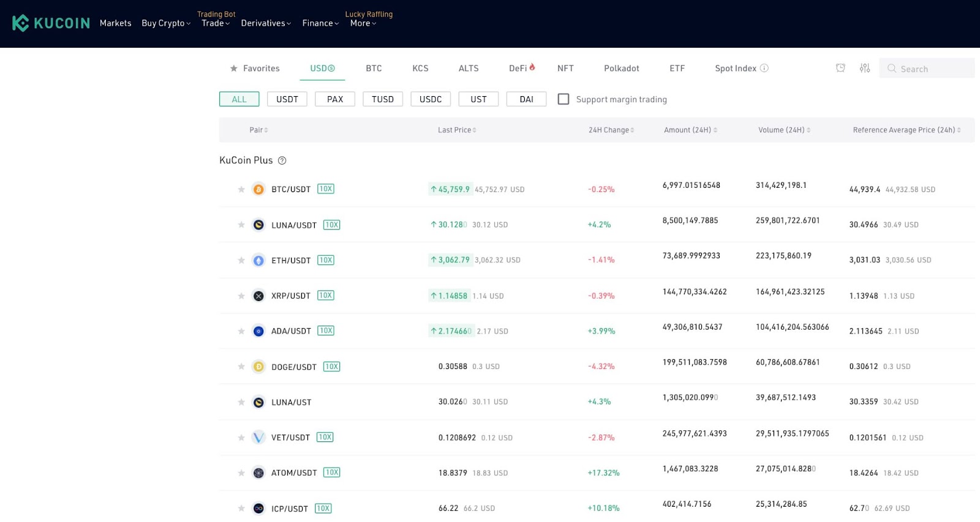Open the Buy Crypto dropdown

click(x=166, y=23)
